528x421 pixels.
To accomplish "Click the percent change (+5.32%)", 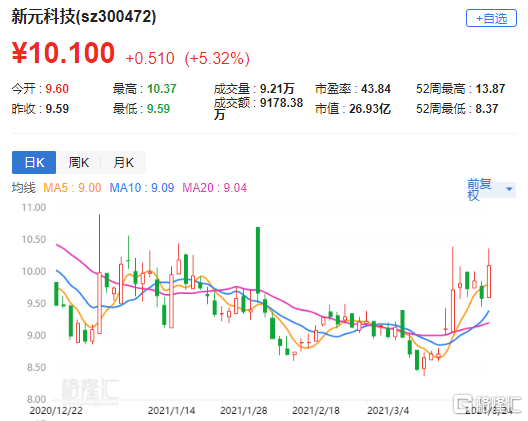I will 217,58.
